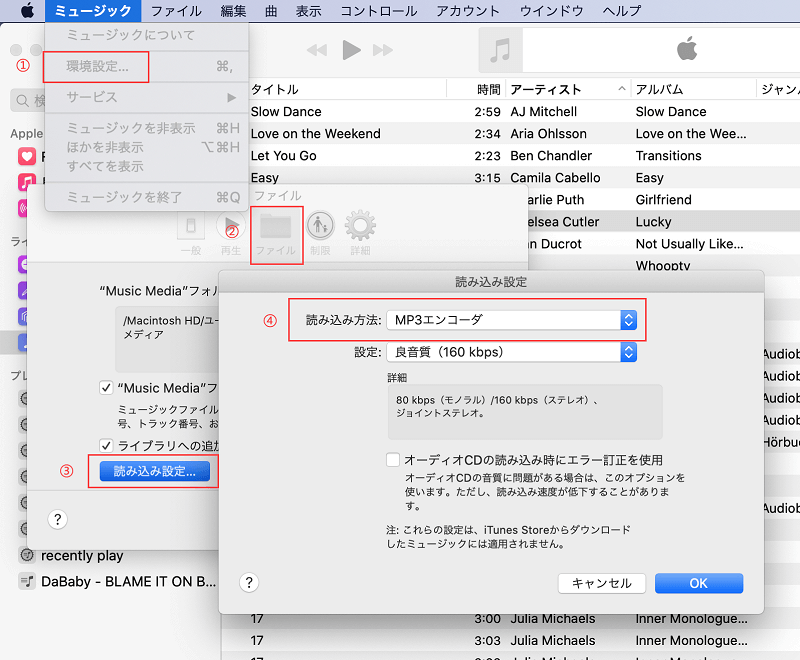The image size is (800, 660).
Task: Open the recently play playlist
Action: coord(82,555)
